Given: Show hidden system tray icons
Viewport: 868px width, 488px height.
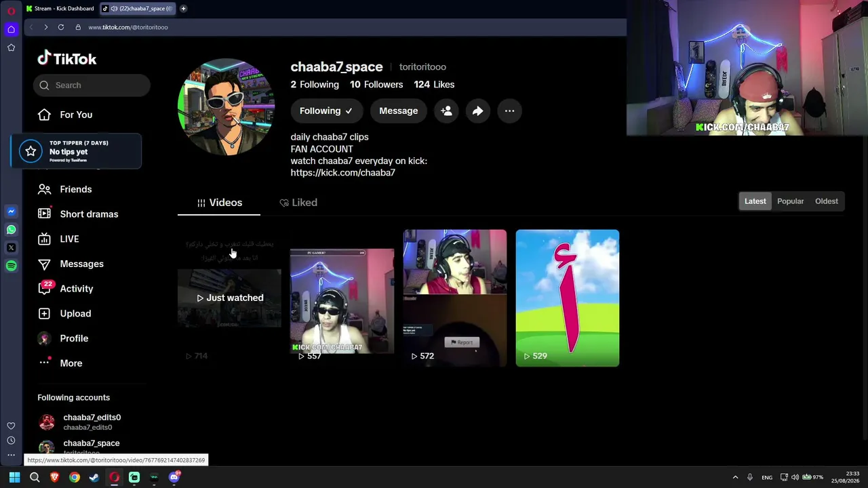Looking at the screenshot, I should tap(735, 477).
